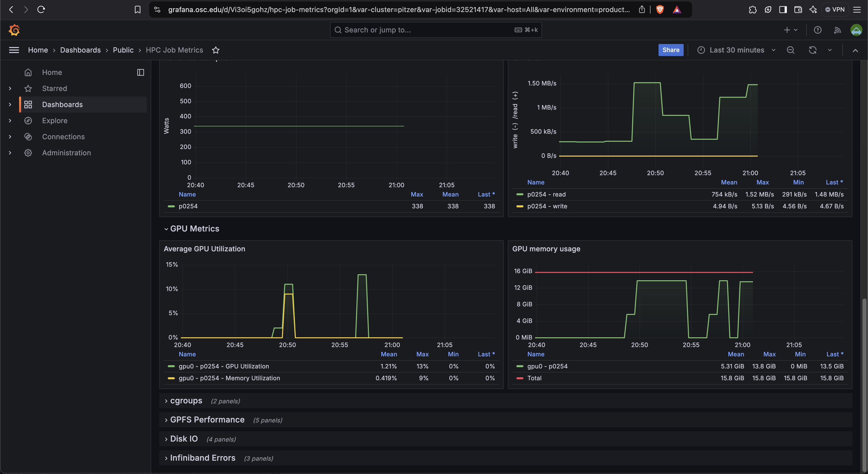The image size is (868, 474).
Task: Open browser extensions puzzle icon
Action: (x=752, y=10)
